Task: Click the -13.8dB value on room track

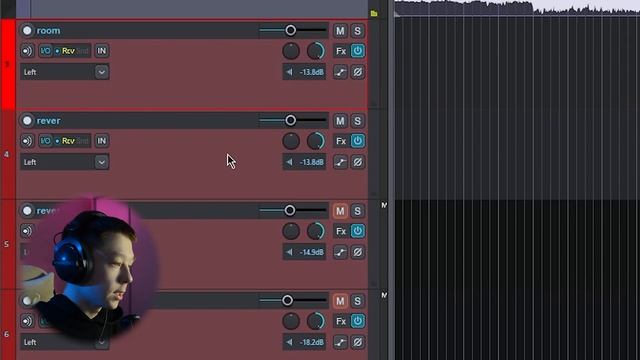Action: click(312, 72)
